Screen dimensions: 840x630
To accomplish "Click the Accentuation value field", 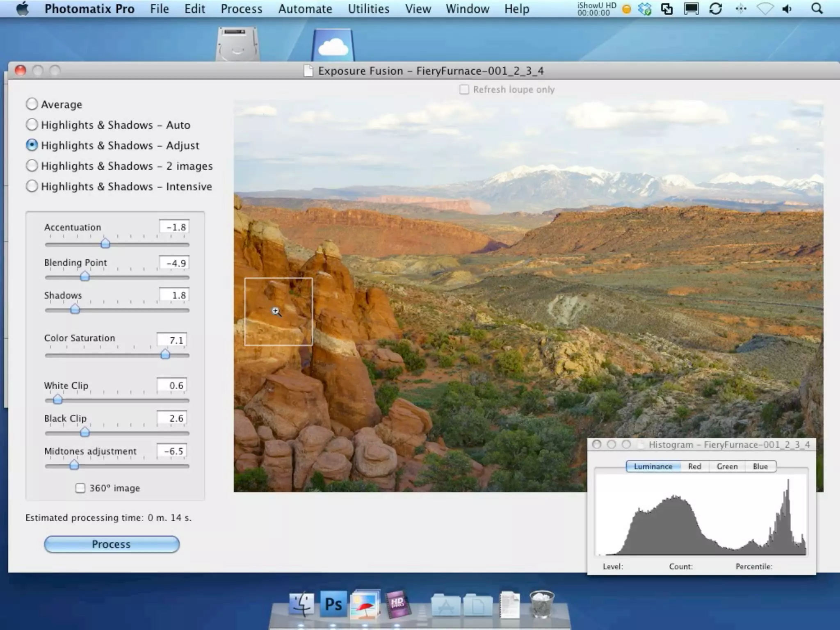I will (x=174, y=227).
